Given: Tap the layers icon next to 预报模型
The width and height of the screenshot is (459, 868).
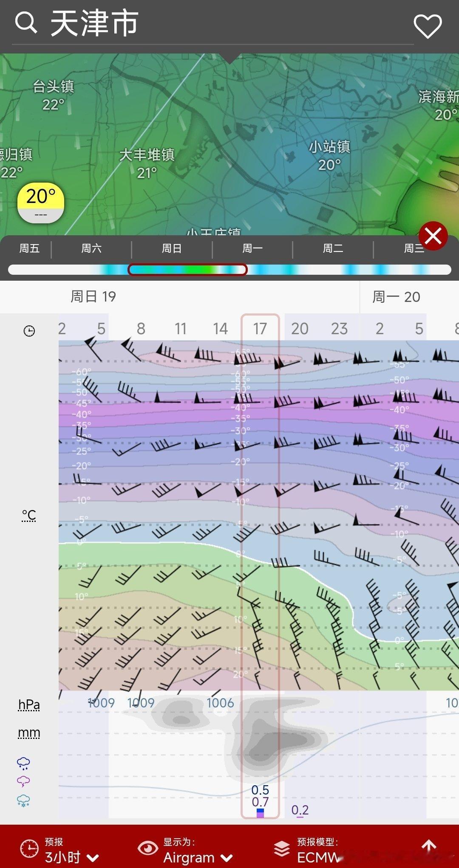Looking at the screenshot, I should (x=282, y=849).
